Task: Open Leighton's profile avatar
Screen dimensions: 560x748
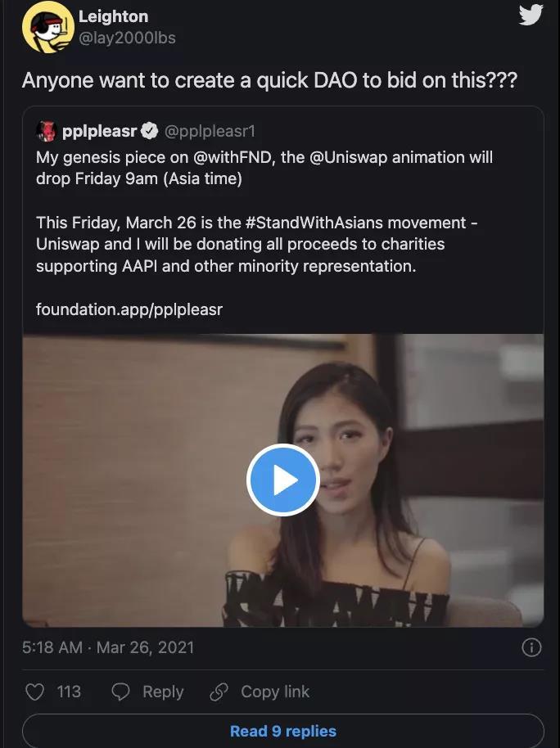Action: pos(47,28)
